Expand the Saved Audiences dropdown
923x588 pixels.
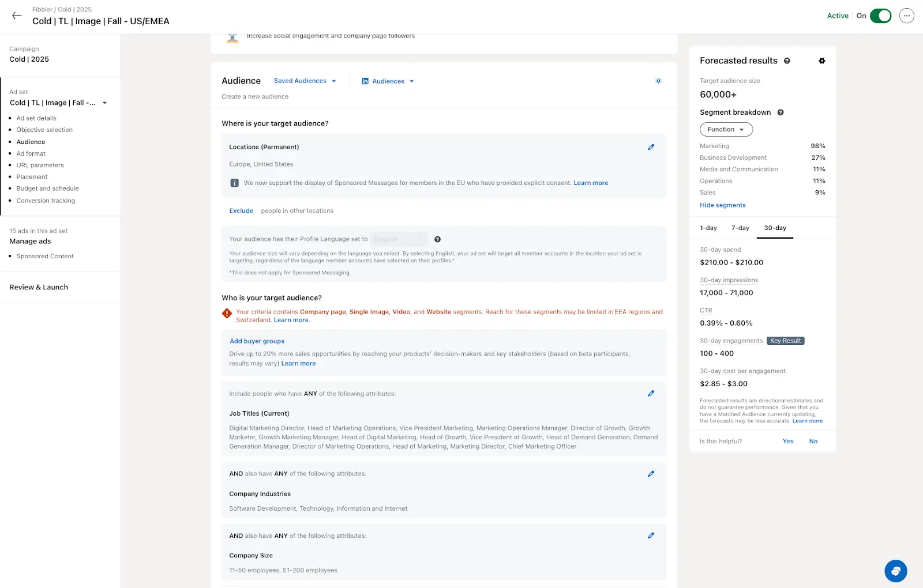(305, 81)
